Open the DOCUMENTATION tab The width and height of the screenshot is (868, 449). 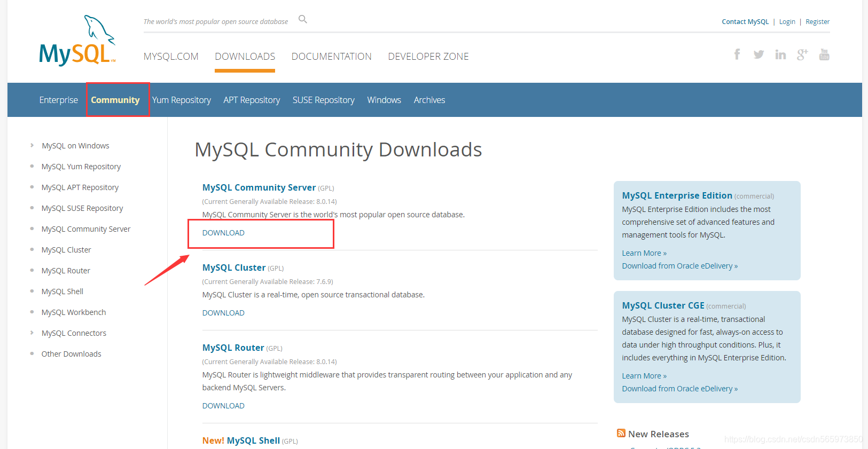pos(331,57)
